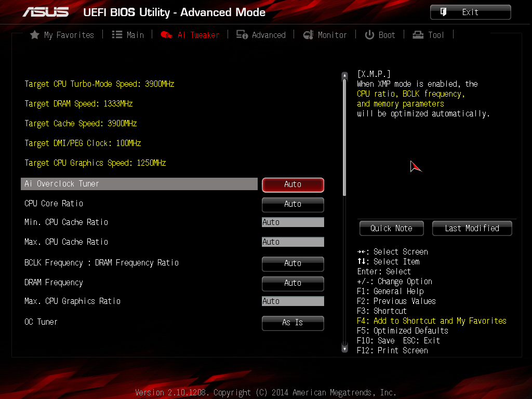Click the printer icon beside Tool

pyautogui.click(x=418, y=35)
